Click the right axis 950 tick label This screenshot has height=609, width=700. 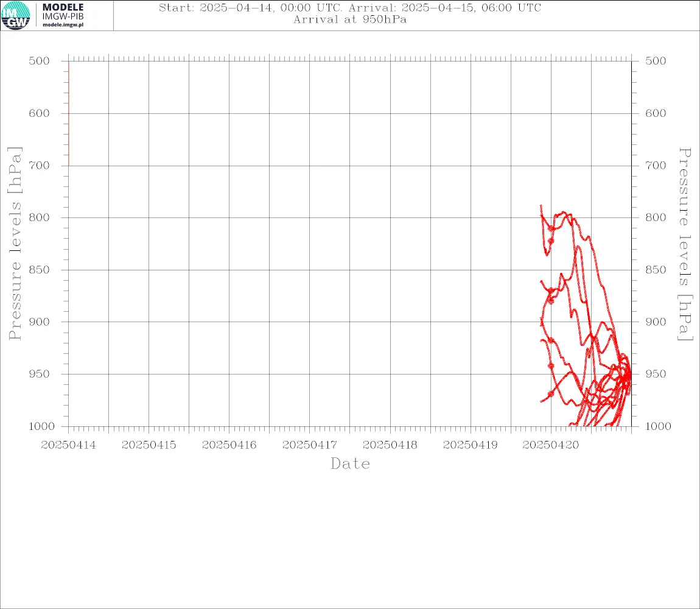[656, 374]
